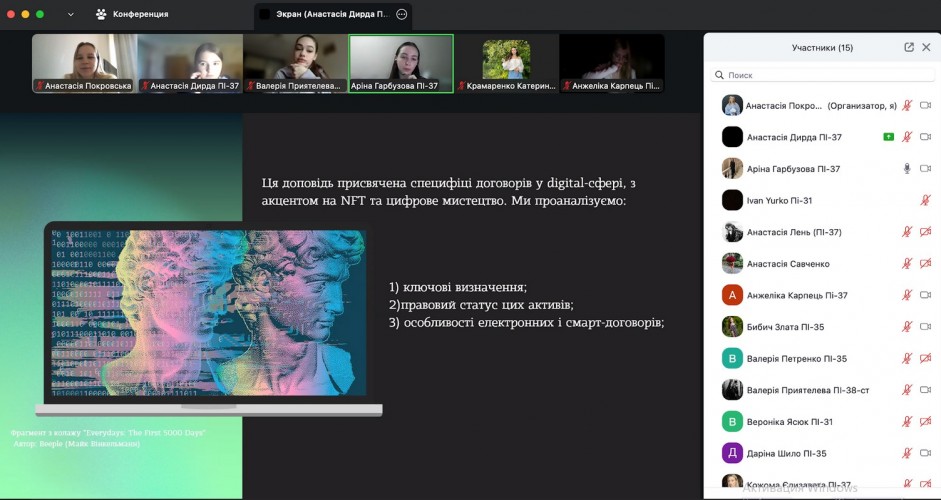
Task: Select the Экран shared screen tab
Action: click(325, 15)
